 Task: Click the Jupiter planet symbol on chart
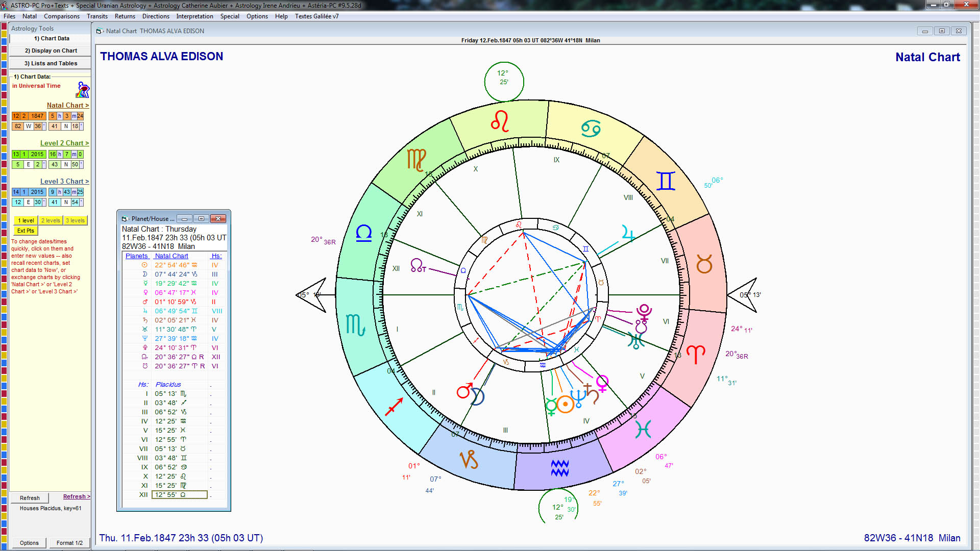[628, 234]
